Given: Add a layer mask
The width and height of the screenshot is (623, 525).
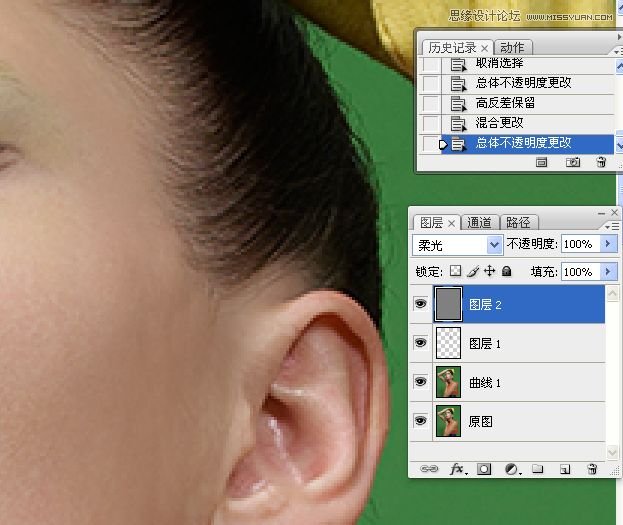Looking at the screenshot, I should pos(484,469).
